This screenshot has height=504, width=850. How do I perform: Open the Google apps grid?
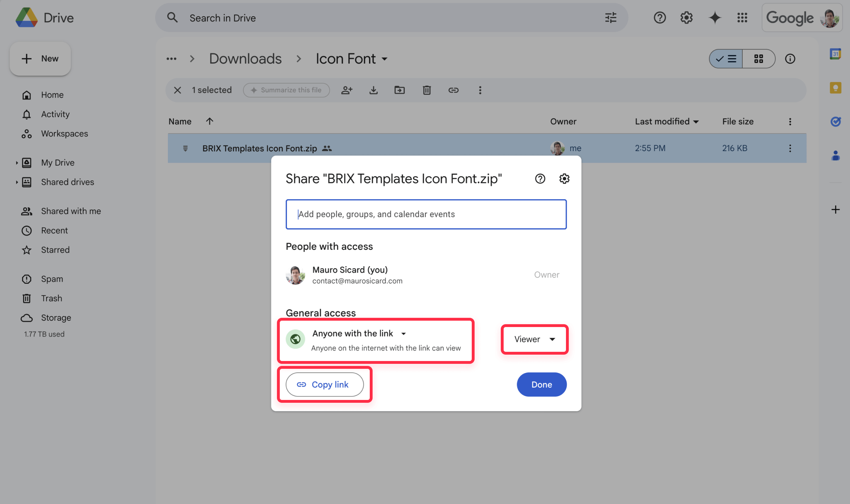[742, 18]
